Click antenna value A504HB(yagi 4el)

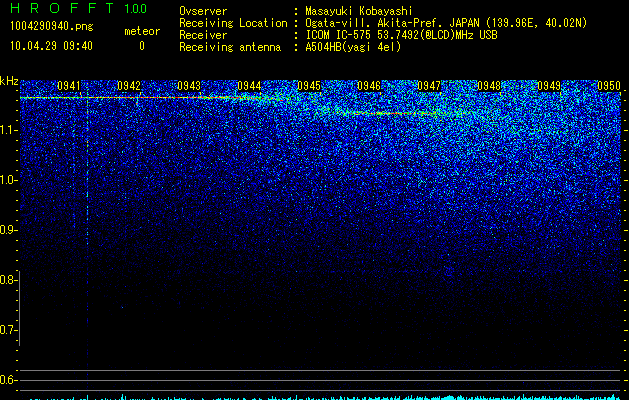[353, 47]
